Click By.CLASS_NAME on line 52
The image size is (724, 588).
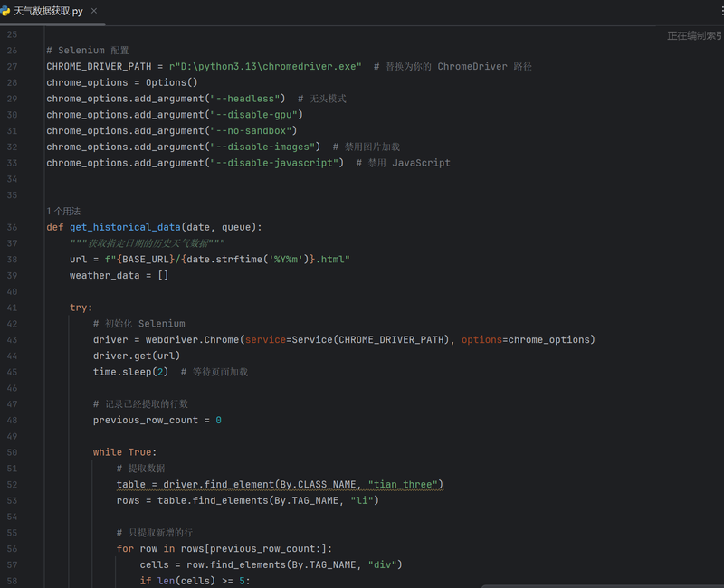[319, 484]
